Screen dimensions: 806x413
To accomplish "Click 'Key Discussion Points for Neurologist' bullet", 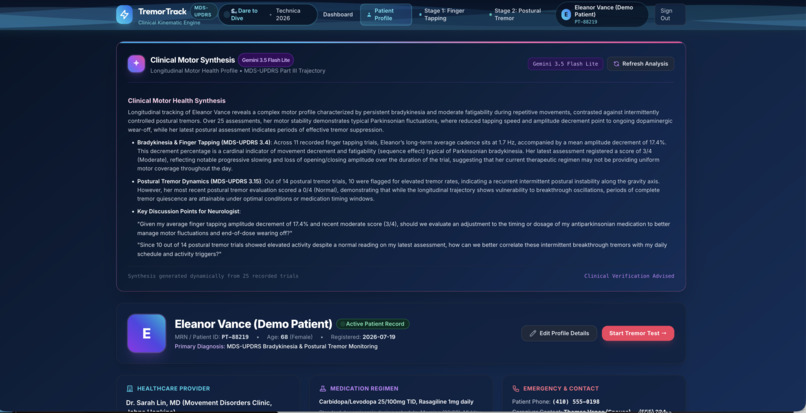I will coord(189,211).
